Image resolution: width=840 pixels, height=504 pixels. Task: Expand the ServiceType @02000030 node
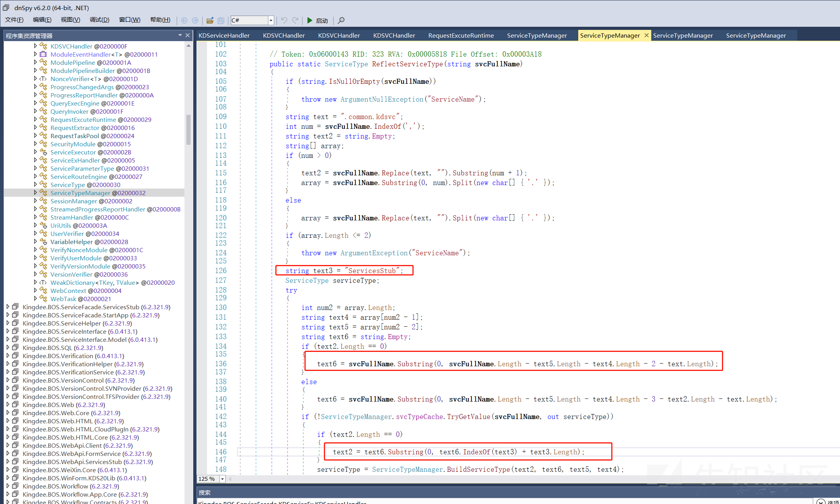tap(35, 184)
